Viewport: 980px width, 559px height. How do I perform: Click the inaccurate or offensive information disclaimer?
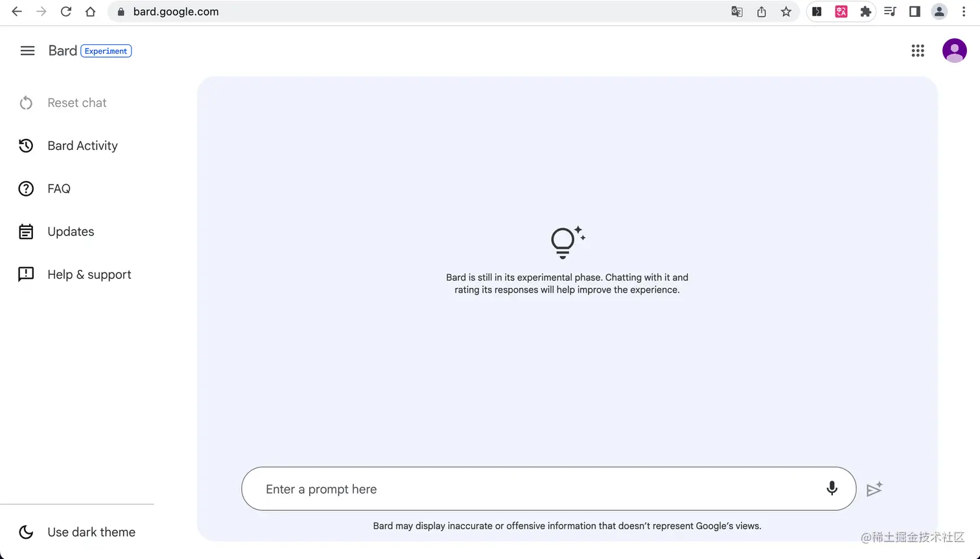click(x=567, y=526)
